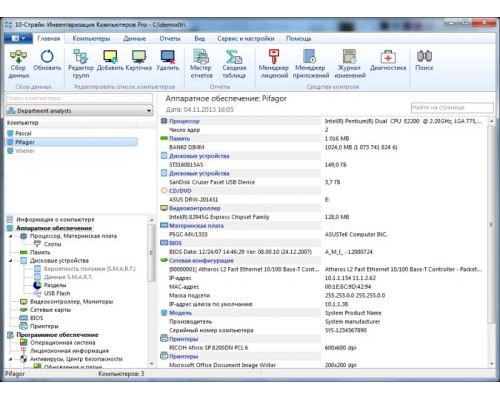Click the tree panel vertical scrollbar
The width and height of the screenshot is (500, 400).
(151, 253)
